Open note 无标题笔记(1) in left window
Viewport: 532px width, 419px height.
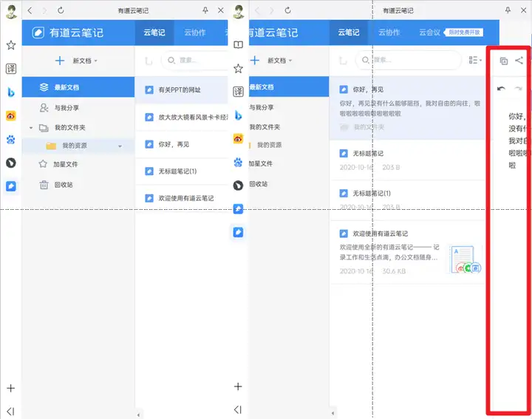pos(182,171)
